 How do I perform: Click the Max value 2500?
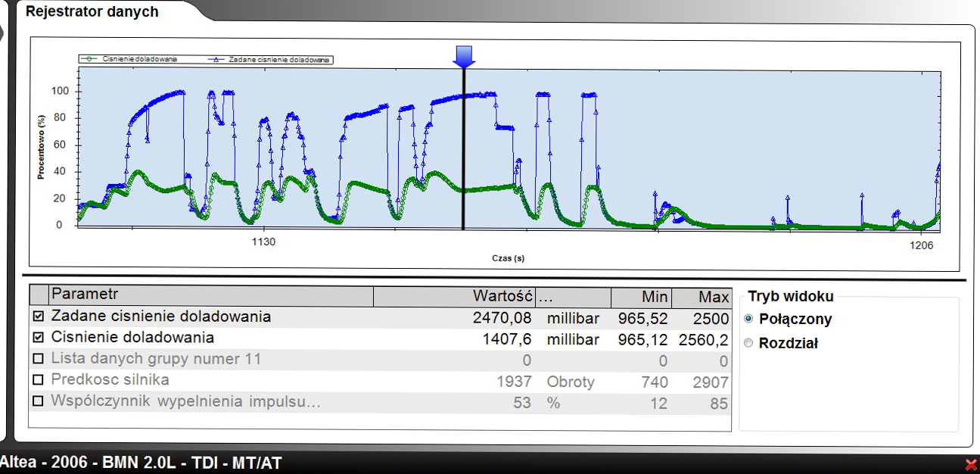[711, 318]
